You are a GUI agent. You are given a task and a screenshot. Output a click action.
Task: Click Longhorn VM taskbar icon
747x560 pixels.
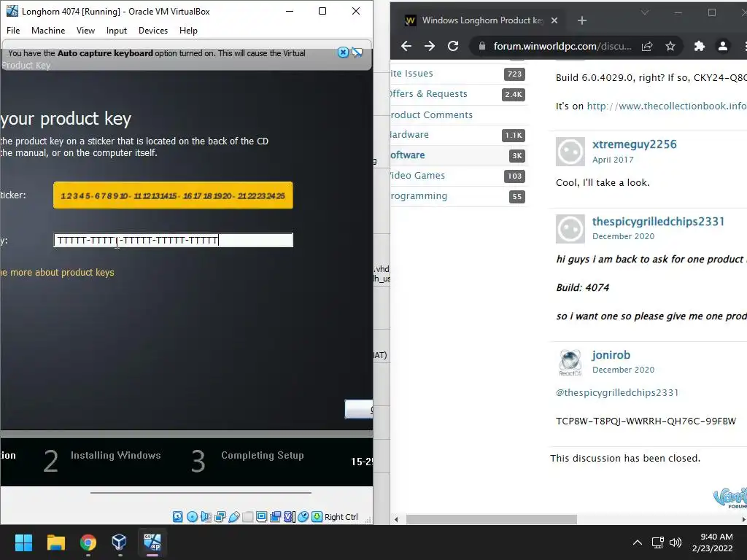pyautogui.click(x=152, y=542)
